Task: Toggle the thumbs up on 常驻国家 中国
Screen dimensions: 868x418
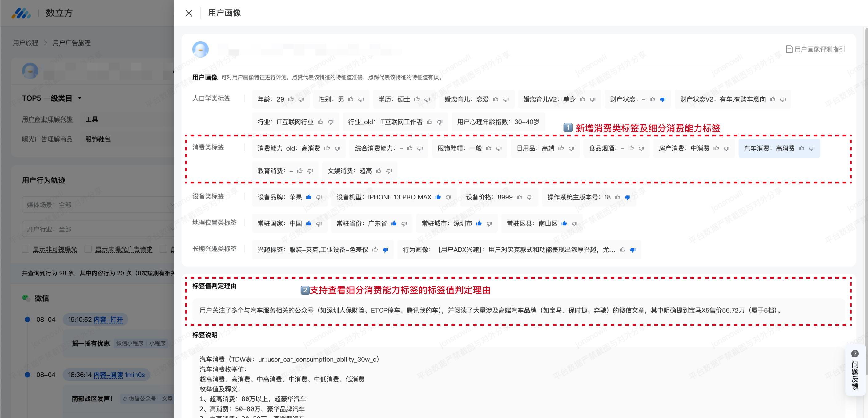Action: pos(308,223)
